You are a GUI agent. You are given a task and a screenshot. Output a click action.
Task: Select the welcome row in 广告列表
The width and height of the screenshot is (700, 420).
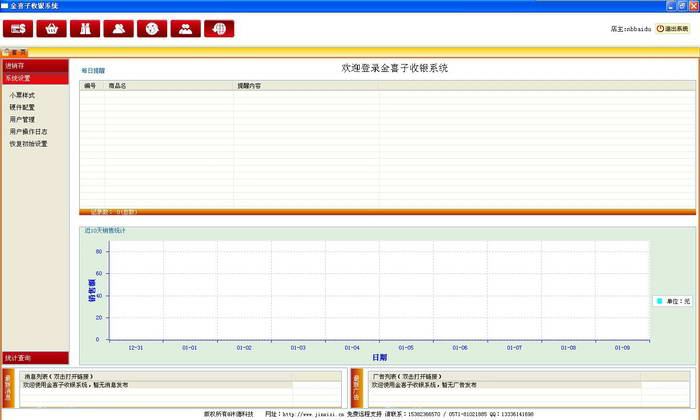pyautogui.click(x=505, y=385)
